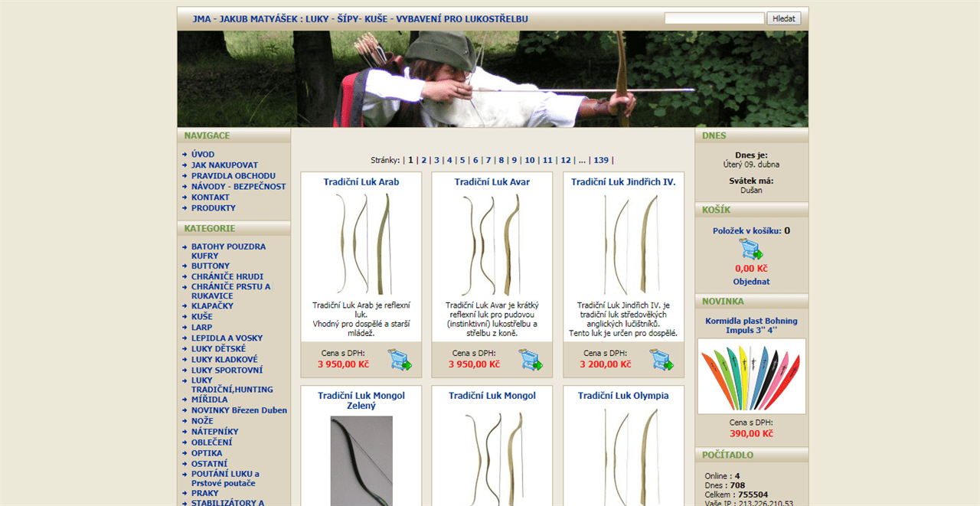The height and width of the screenshot is (506, 980).
Task: Open ÚVOD navigation link
Action: (x=203, y=155)
